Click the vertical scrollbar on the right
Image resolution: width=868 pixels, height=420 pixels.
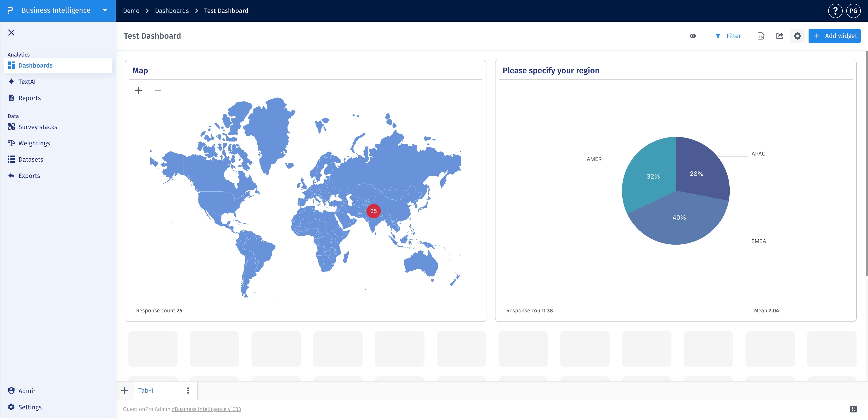(x=866, y=163)
